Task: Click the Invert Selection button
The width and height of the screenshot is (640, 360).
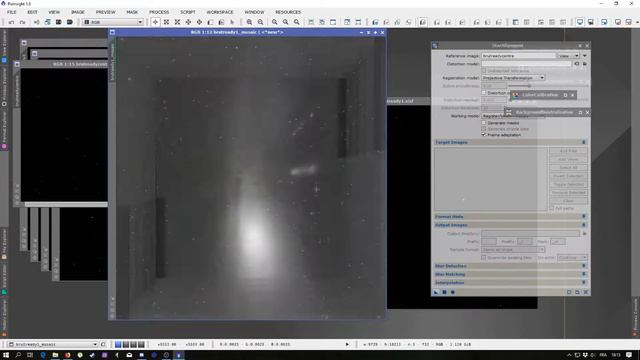Action: [569, 176]
